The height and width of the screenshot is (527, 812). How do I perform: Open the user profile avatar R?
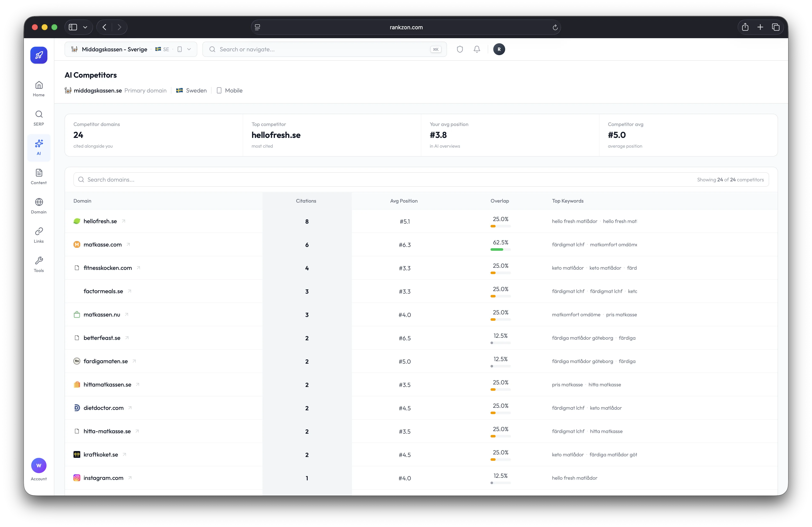(x=499, y=49)
